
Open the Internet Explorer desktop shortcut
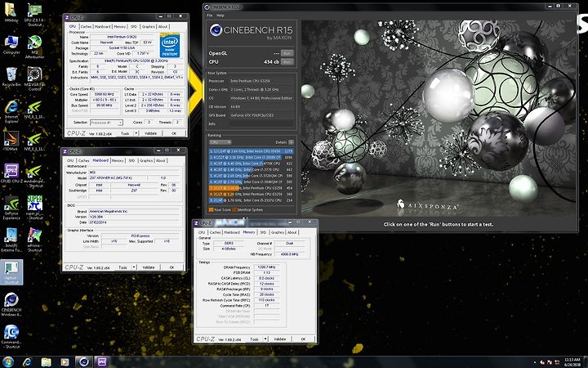point(11,112)
